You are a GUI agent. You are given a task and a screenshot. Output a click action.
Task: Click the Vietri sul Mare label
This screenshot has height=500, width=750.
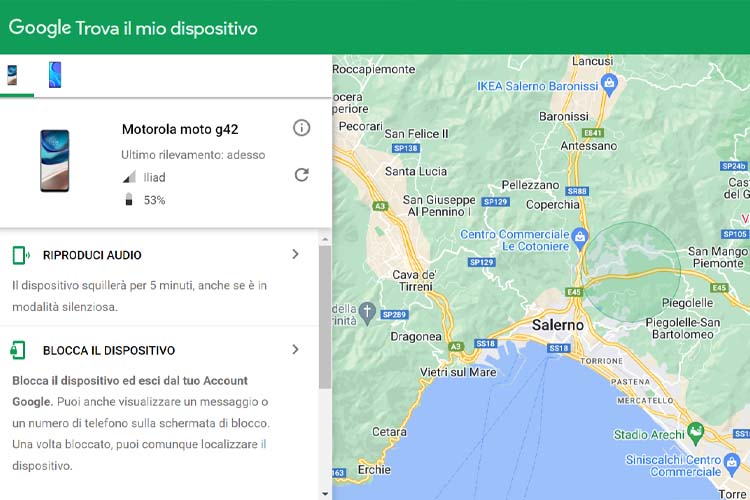pyautogui.click(x=458, y=372)
